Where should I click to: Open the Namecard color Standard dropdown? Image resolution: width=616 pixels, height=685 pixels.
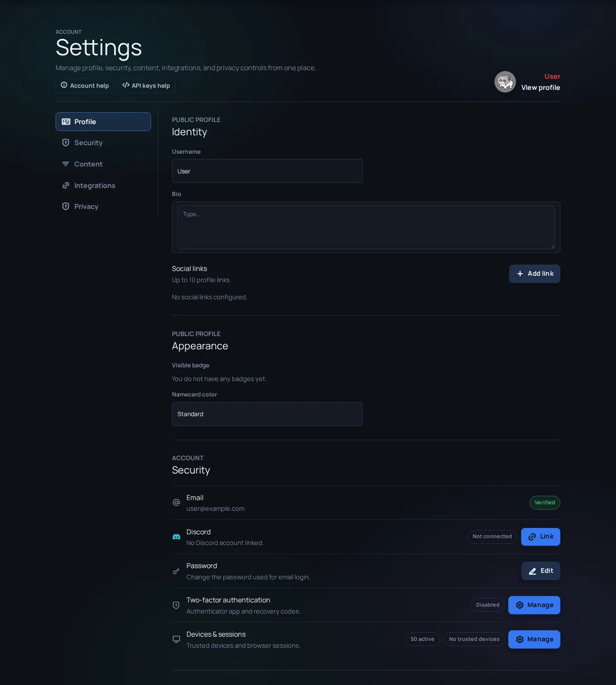pos(267,414)
